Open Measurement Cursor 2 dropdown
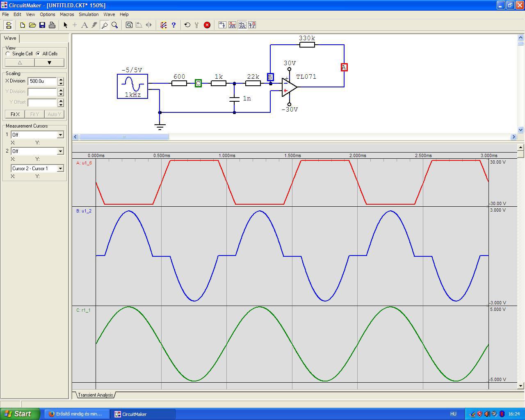The width and height of the screenshot is (525, 420). point(60,151)
